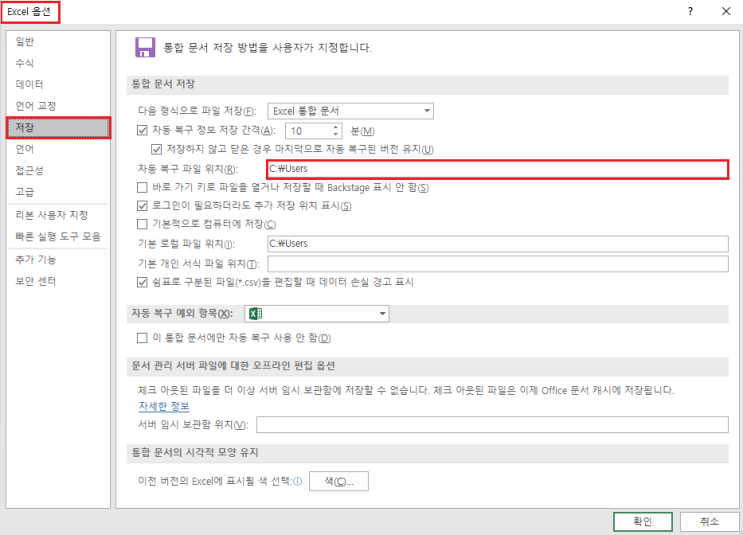Open the 자세한 정보 link

click(164, 406)
